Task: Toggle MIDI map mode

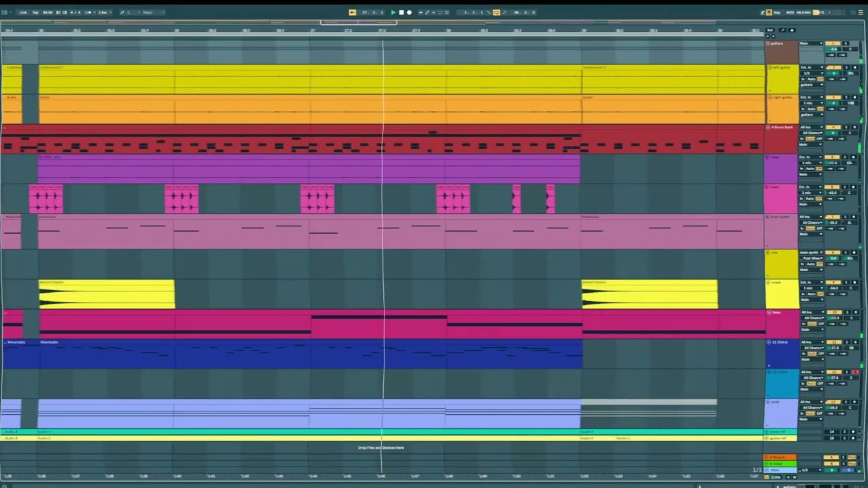Action: (790, 12)
